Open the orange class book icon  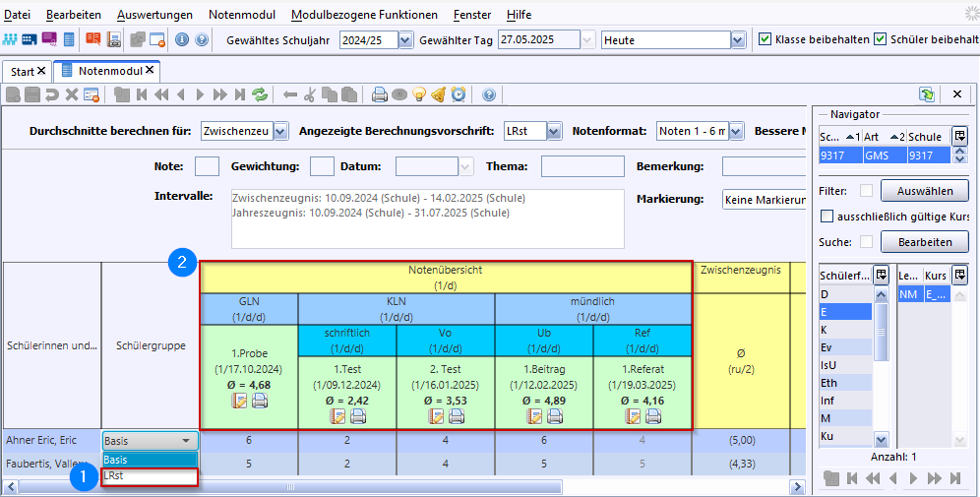93,39
